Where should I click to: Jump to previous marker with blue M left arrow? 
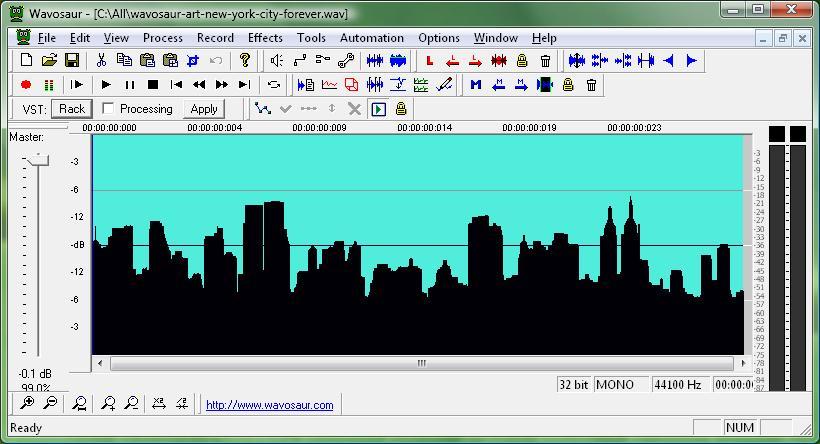[498, 85]
